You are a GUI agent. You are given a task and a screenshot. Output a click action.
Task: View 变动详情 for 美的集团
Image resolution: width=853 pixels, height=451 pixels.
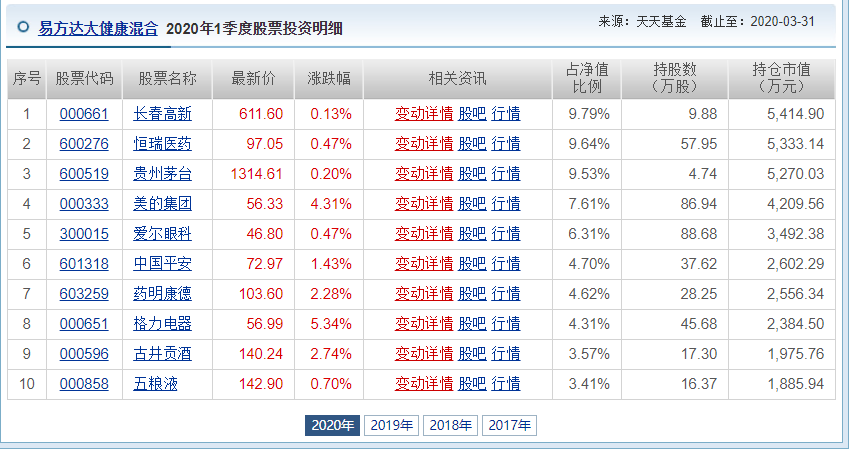pos(424,204)
